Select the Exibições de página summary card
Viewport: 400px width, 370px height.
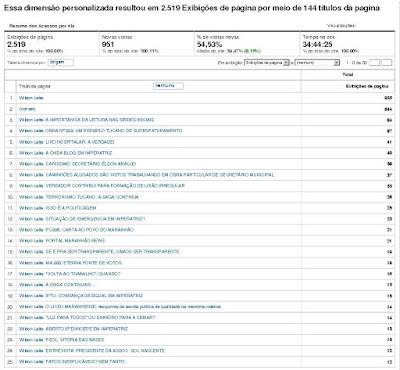(52, 44)
